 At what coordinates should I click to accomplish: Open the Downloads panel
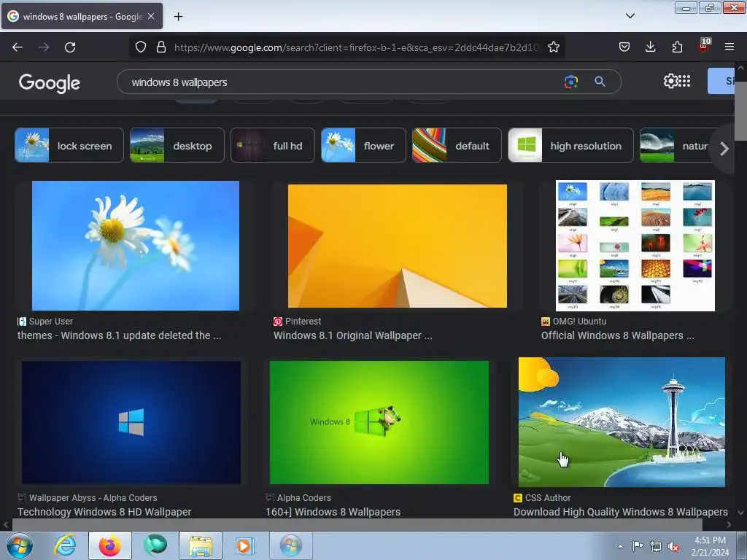tap(650, 47)
